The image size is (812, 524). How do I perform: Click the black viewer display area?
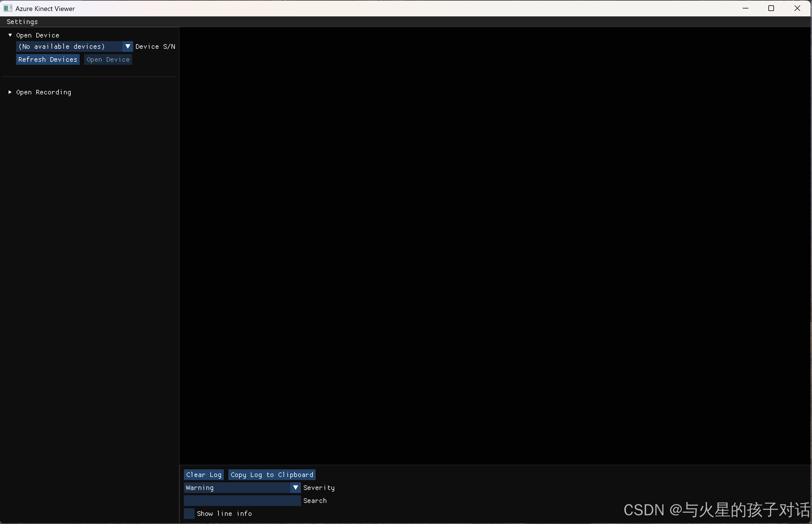495,245
